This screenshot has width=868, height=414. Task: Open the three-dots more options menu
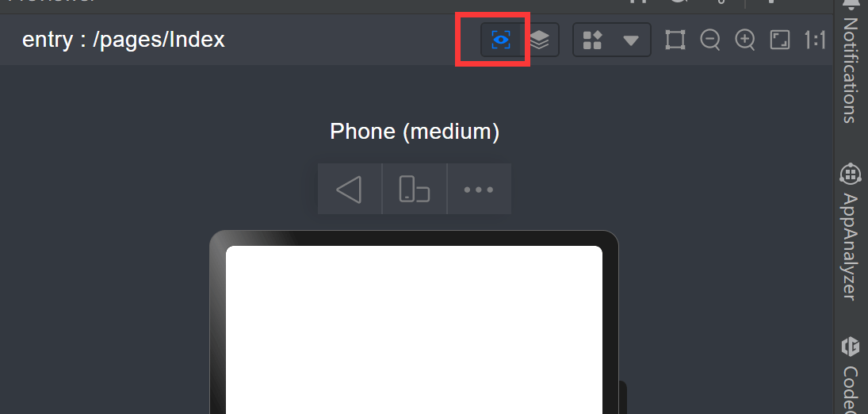coord(479,189)
